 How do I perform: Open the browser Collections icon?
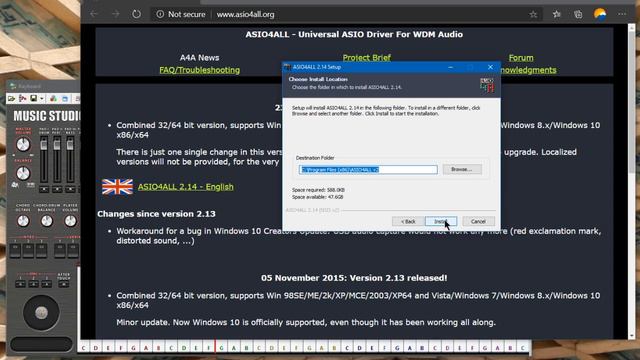(x=578, y=14)
